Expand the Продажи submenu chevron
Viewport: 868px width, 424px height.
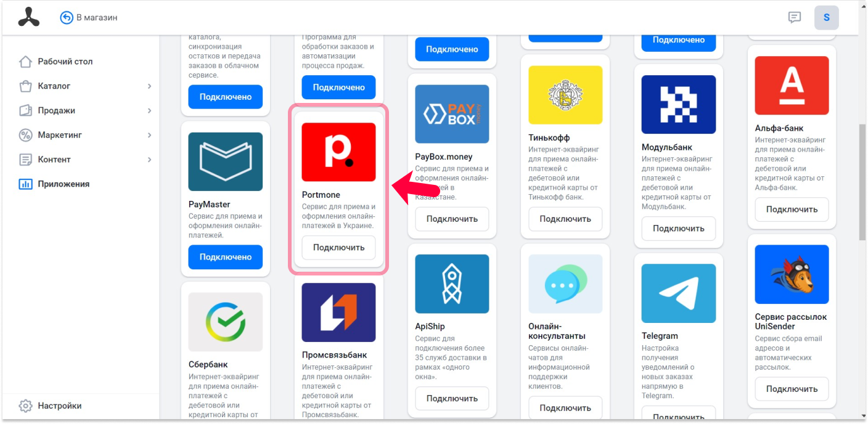pyautogui.click(x=149, y=110)
